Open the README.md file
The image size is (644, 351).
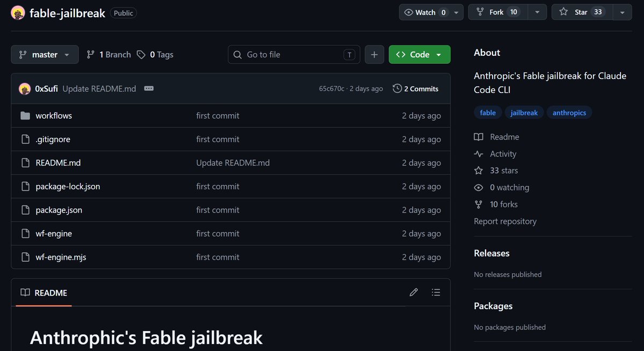tap(58, 163)
